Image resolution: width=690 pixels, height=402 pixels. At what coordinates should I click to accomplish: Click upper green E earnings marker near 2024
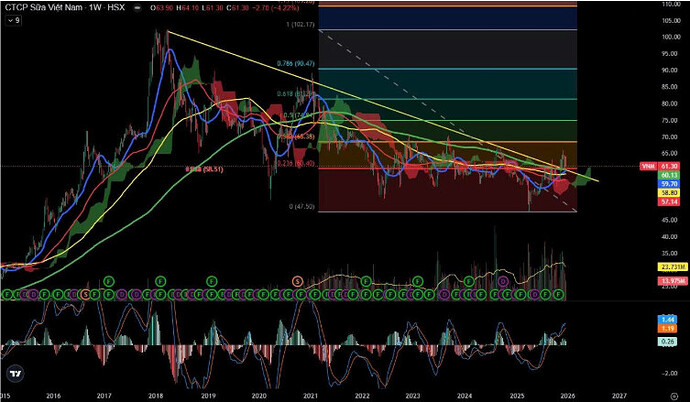pos(469,281)
